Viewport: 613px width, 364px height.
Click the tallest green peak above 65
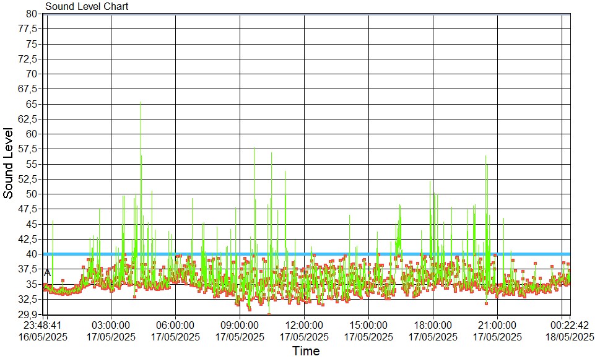(141, 103)
